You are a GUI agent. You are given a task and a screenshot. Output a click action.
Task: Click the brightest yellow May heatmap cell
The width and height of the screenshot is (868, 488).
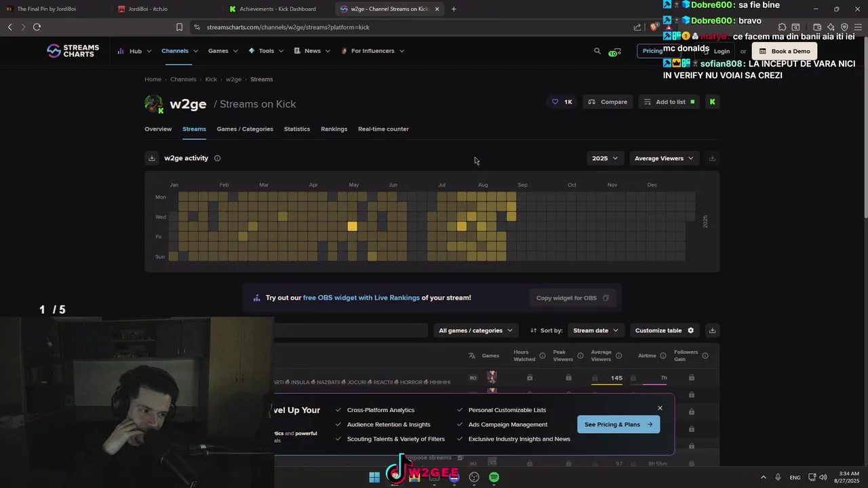click(x=352, y=226)
